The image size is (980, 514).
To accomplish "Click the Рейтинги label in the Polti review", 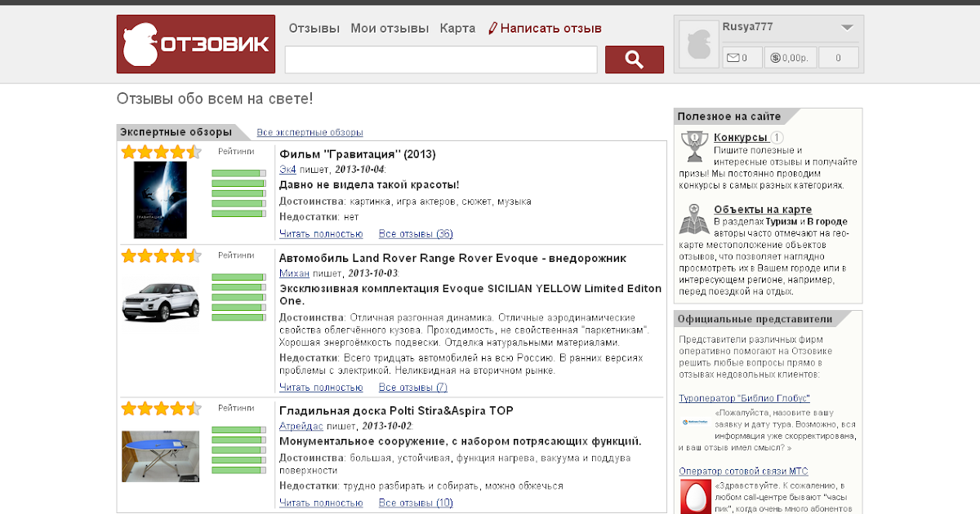I will [x=236, y=407].
